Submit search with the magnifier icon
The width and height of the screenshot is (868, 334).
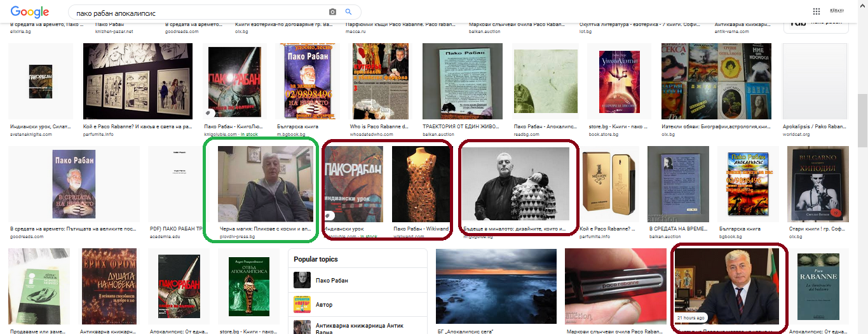348,12
